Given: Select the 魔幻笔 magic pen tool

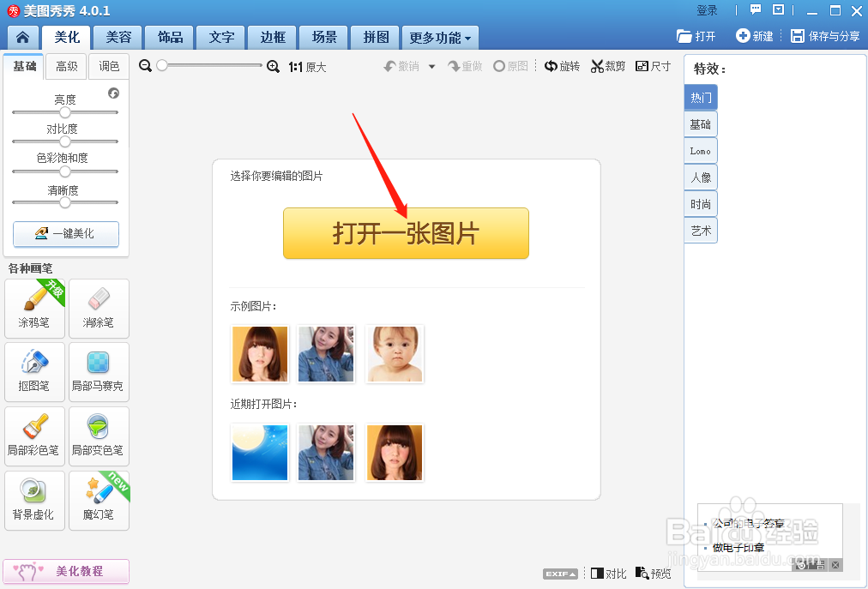Looking at the screenshot, I should (99, 501).
